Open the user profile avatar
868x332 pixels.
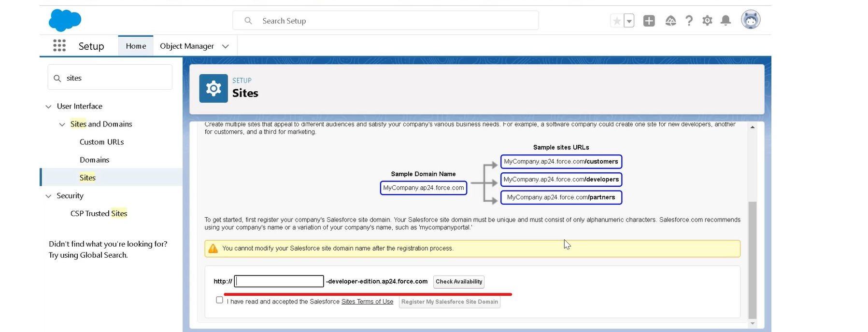(751, 20)
